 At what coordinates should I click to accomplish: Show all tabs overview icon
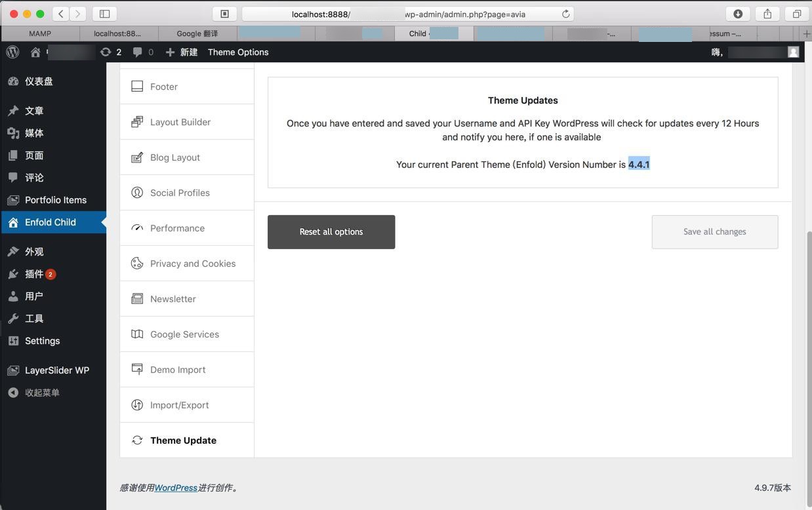pyautogui.click(x=797, y=14)
